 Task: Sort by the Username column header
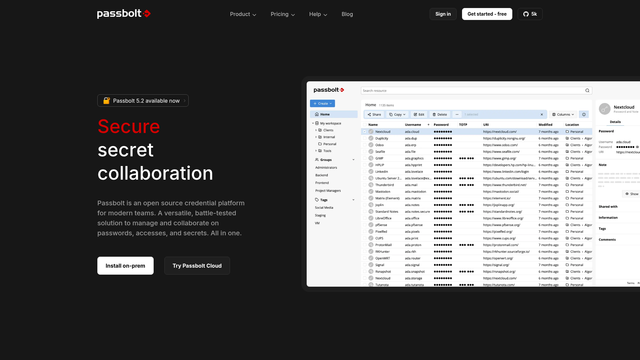(413, 124)
